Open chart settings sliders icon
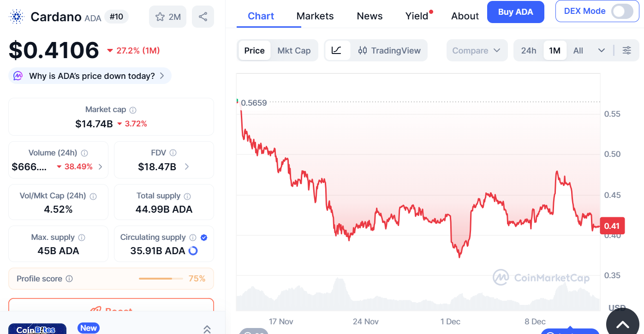This screenshot has height=334, width=644. 626,50
